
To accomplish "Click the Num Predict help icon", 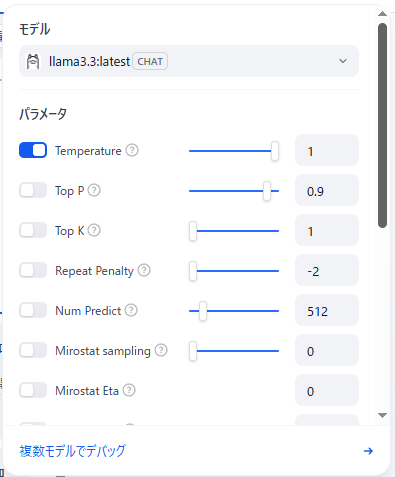I will coord(131,310).
